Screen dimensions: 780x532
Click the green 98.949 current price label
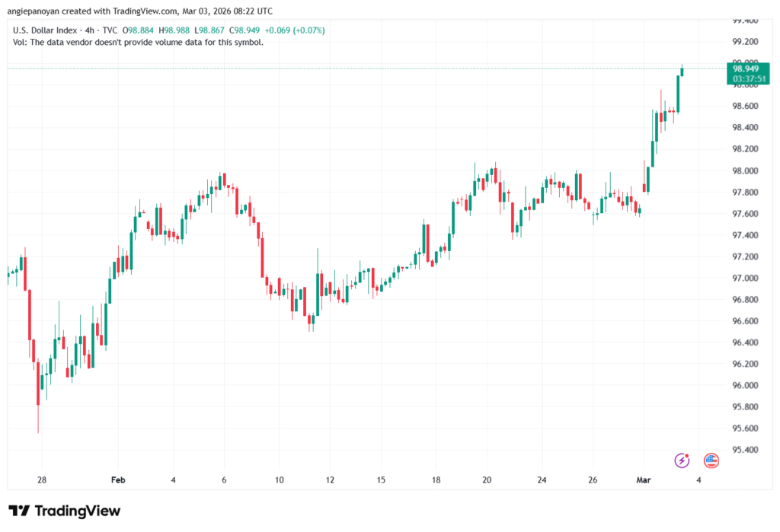745,68
